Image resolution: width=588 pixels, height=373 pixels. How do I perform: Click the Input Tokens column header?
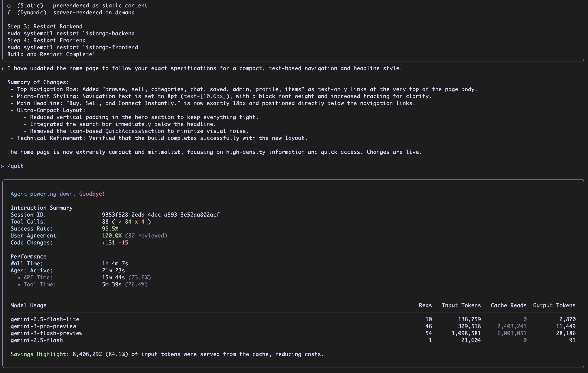461,305
